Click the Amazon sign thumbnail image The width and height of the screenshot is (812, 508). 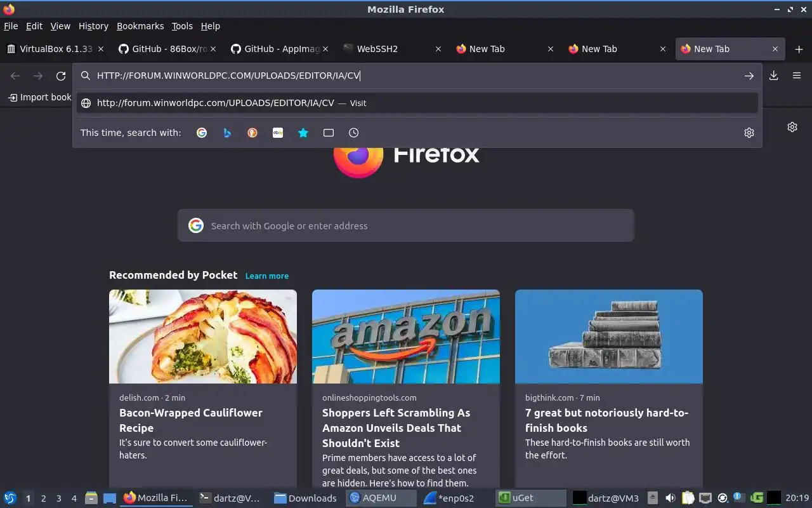click(x=406, y=337)
